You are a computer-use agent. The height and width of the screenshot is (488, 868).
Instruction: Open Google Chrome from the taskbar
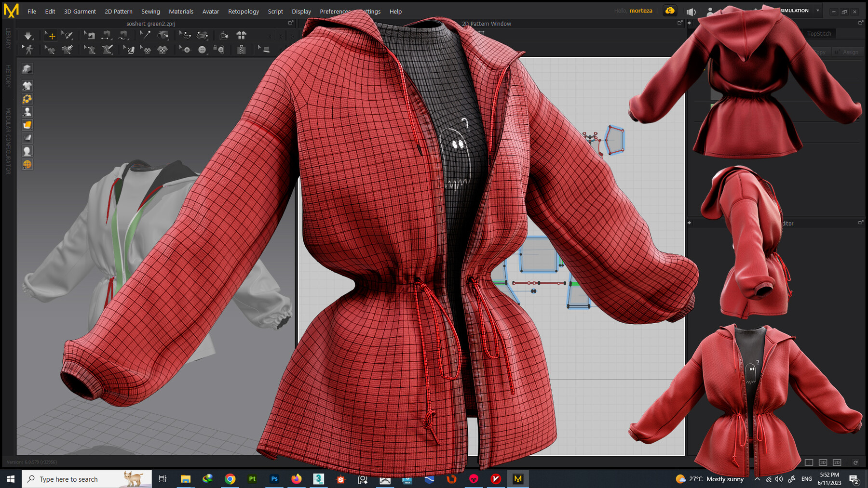(x=230, y=479)
